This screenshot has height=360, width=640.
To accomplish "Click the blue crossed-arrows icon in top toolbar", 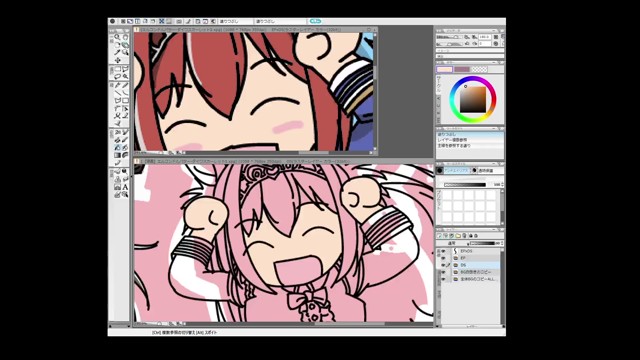I will pyautogui.click(x=161, y=21).
